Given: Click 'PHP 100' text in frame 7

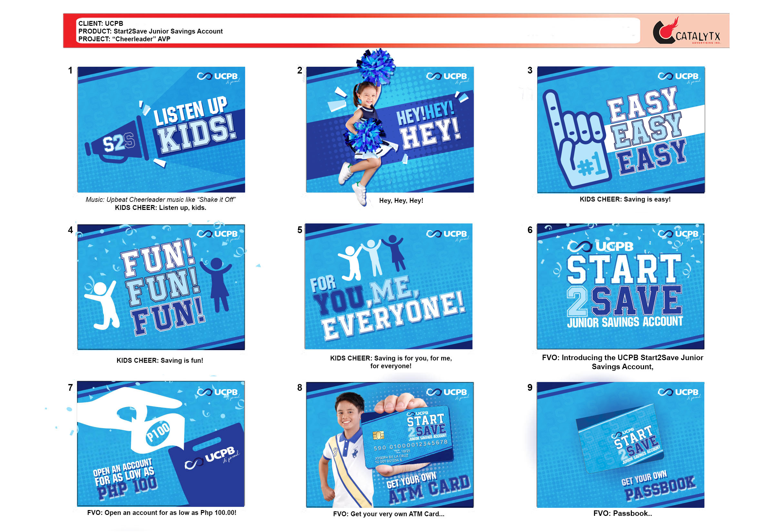Looking at the screenshot, I should point(127,488).
